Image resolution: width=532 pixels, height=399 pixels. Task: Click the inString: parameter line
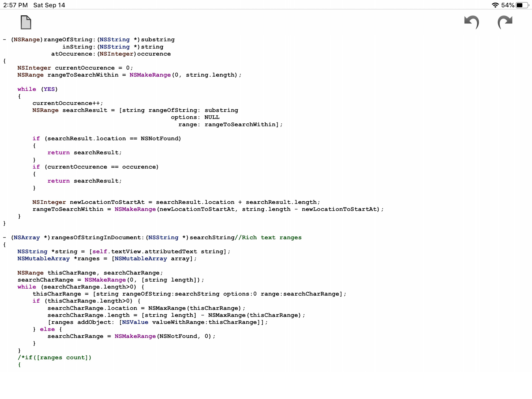coord(113,47)
